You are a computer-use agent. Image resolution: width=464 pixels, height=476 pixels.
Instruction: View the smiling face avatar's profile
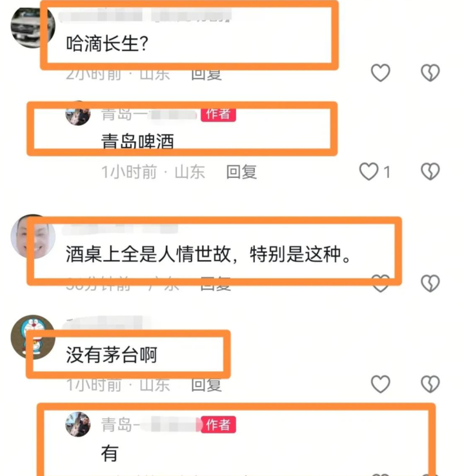click(x=33, y=237)
